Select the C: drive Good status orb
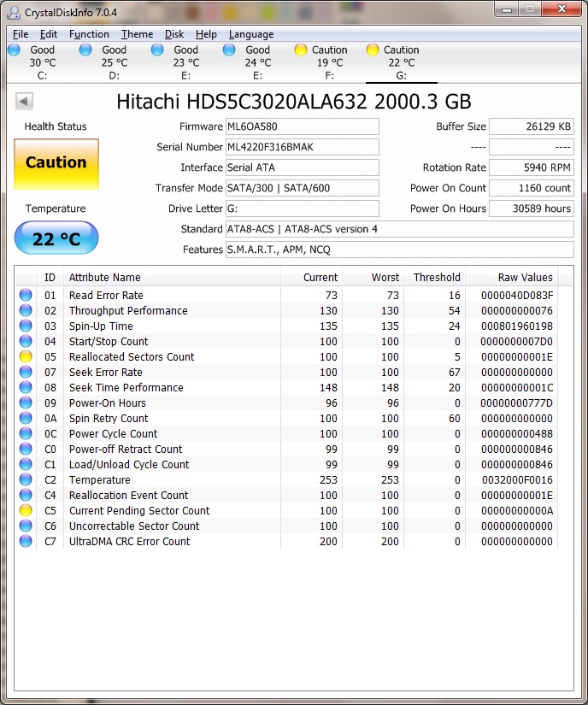 (14, 50)
